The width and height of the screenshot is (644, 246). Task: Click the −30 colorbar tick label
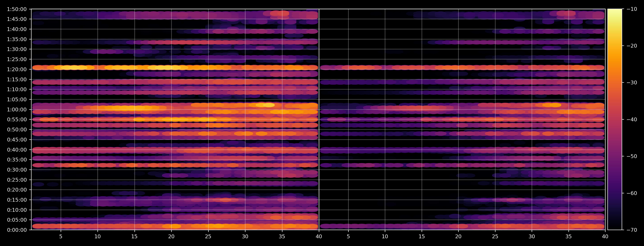tap(632, 83)
